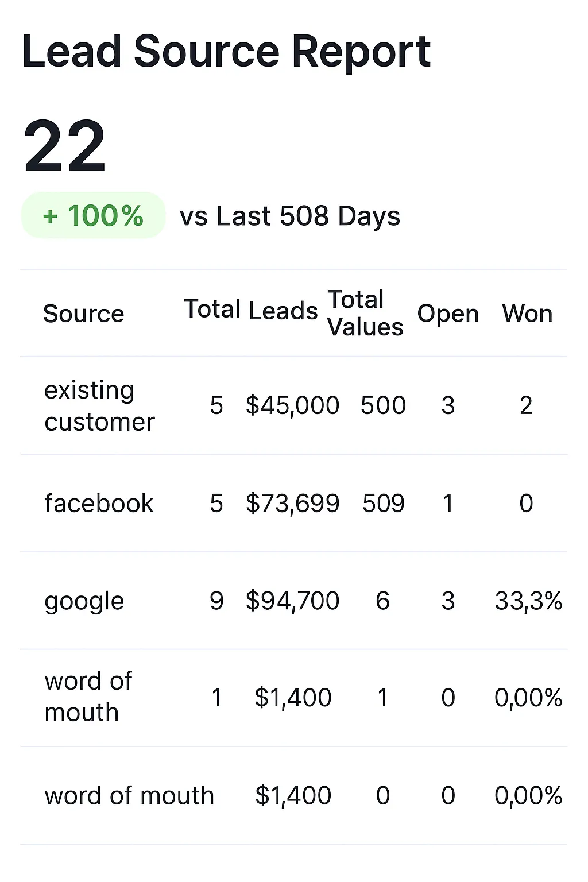Screen dimensions: 588x882
Task: Sort by the Total Values column header
Action: point(365,314)
